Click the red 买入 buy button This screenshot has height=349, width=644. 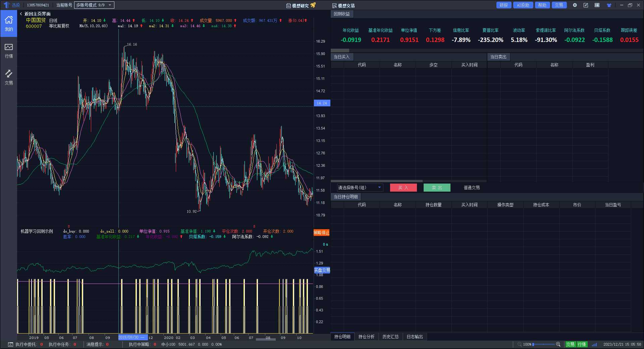(x=403, y=188)
